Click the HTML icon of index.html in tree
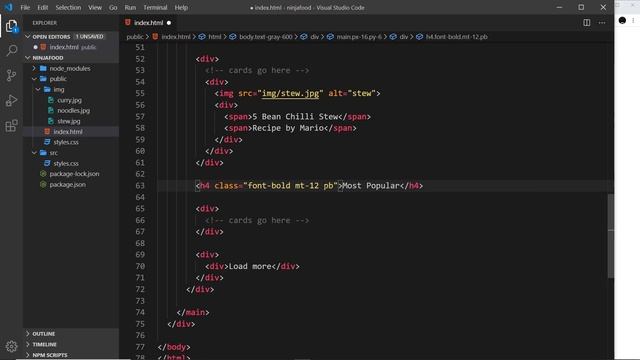 point(47,131)
